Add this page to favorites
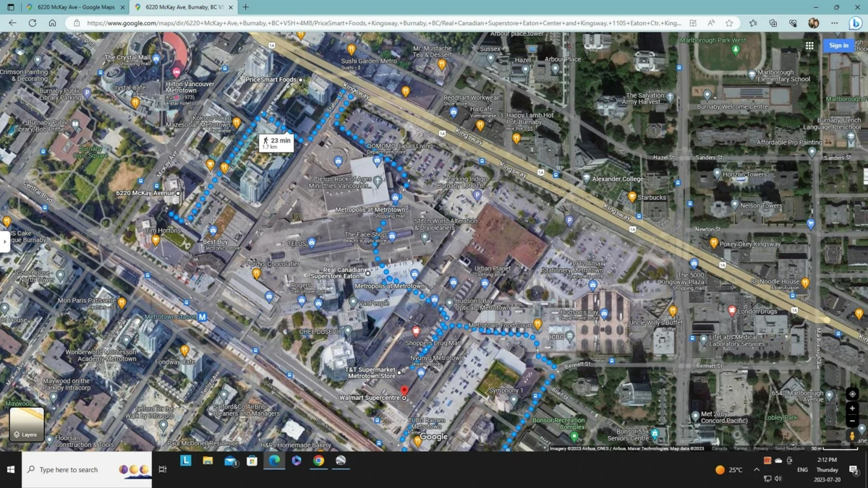The height and width of the screenshot is (488, 868). pyautogui.click(x=729, y=23)
